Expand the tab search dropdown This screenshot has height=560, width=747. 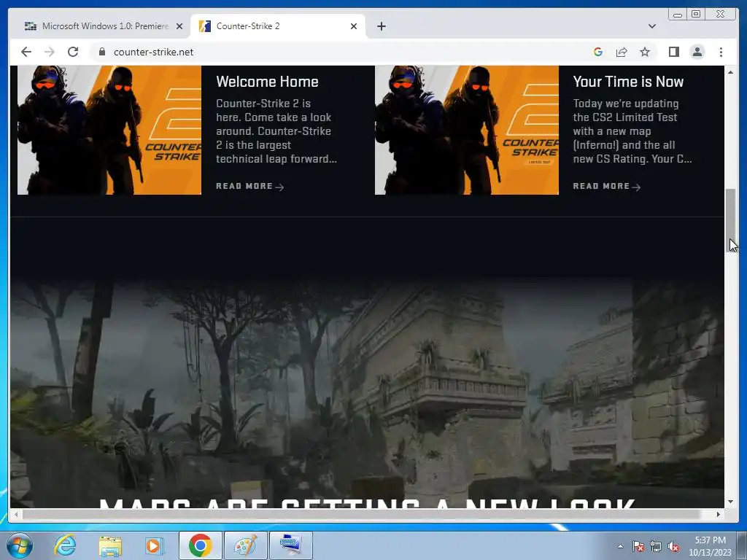651,26
